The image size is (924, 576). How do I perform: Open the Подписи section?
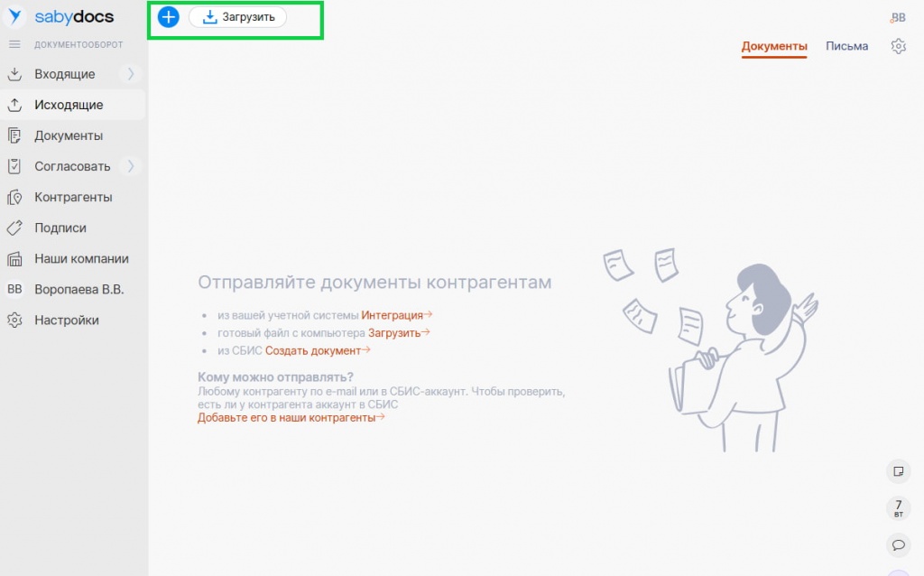point(60,228)
